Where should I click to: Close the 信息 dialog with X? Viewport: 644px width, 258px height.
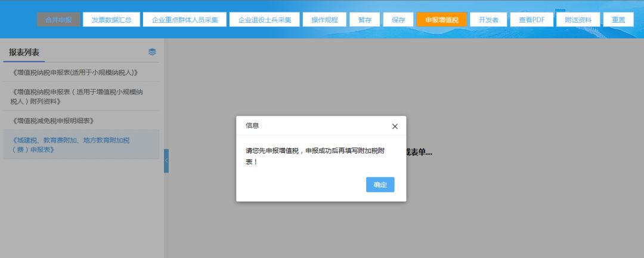[x=395, y=126]
